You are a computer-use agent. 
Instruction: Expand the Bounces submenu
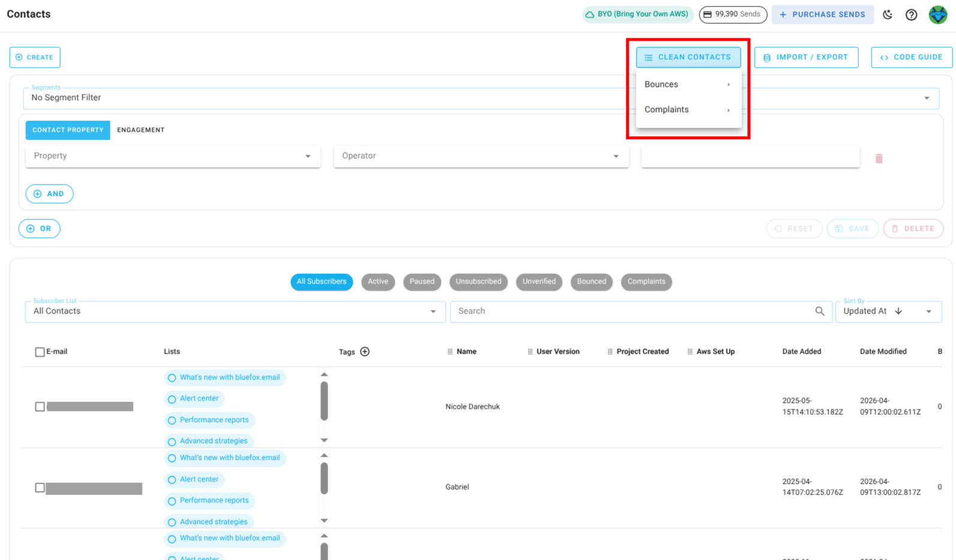click(x=689, y=85)
